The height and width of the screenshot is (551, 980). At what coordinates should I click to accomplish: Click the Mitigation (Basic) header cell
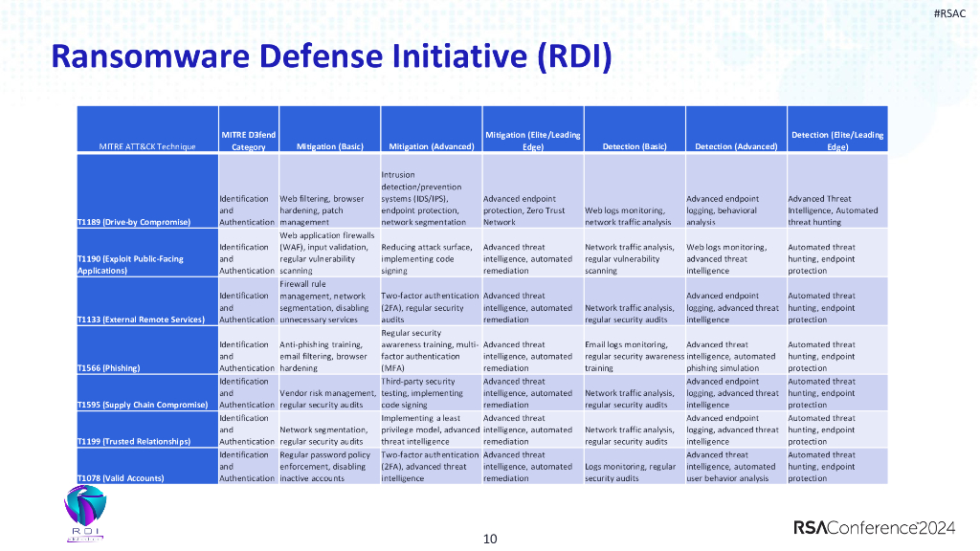[x=329, y=146]
